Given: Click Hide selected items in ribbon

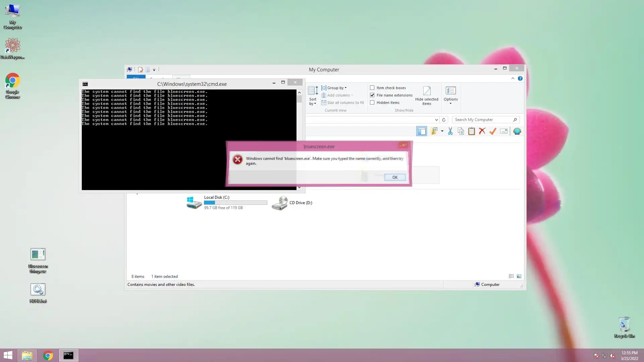Looking at the screenshot, I should (427, 96).
